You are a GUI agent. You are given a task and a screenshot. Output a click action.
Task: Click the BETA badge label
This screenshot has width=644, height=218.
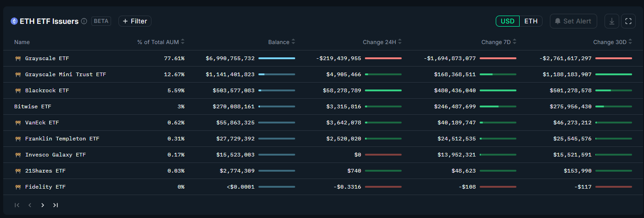[101, 21]
